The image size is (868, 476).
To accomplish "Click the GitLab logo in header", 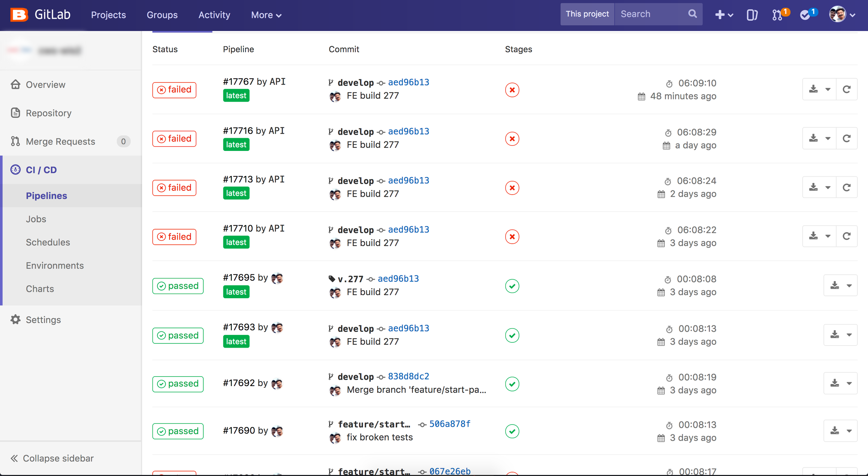I will coord(19,15).
